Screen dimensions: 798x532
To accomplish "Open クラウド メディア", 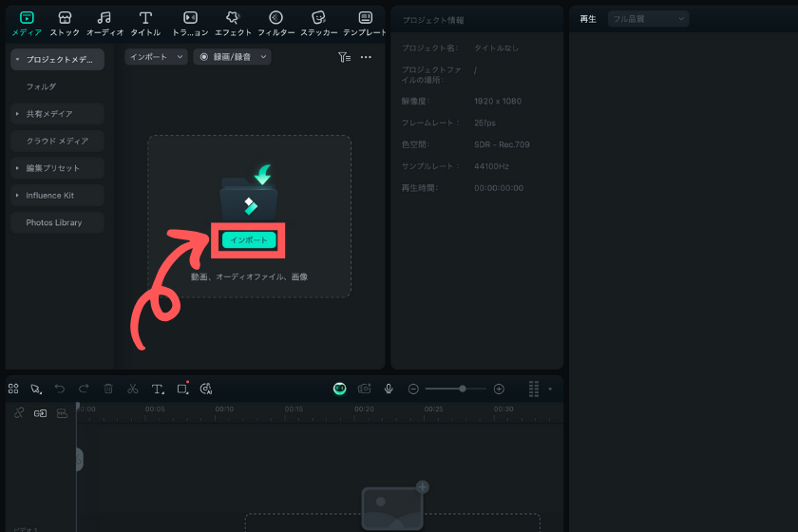I will click(x=58, y=141).
